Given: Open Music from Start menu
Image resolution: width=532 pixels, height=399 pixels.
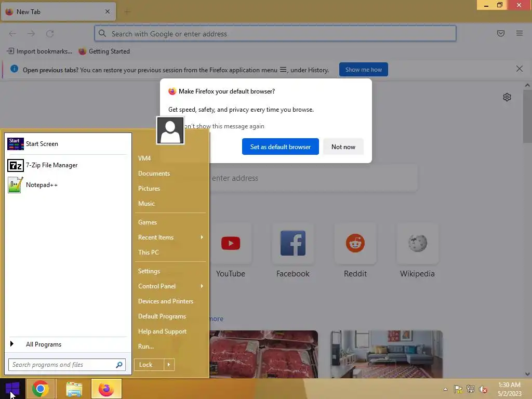Looking at the screenshot, I should pos(146,204).
